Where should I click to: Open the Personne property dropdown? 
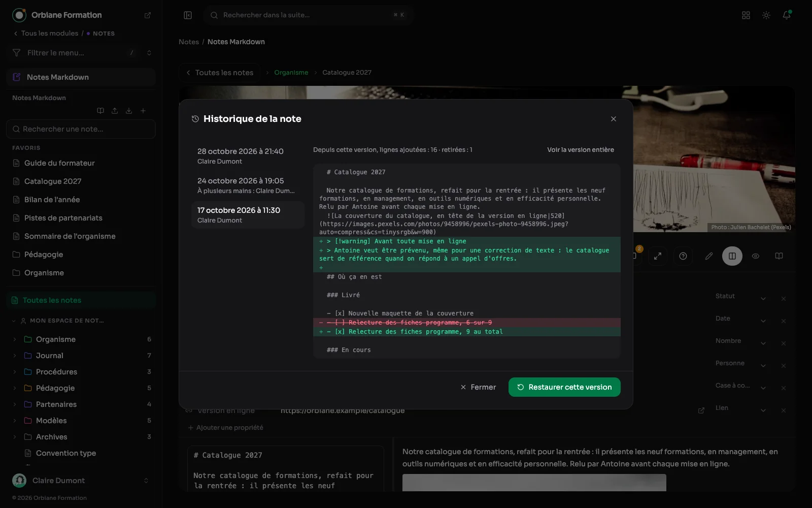pos(763,366)
